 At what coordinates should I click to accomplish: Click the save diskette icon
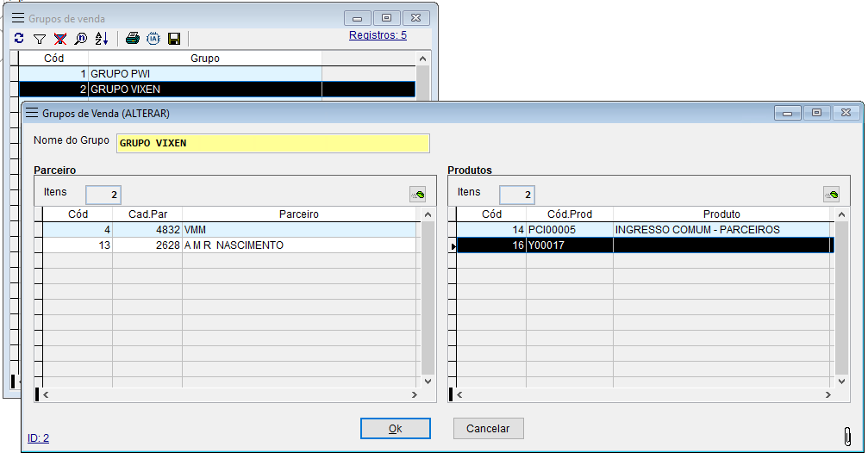click(174, 39)
